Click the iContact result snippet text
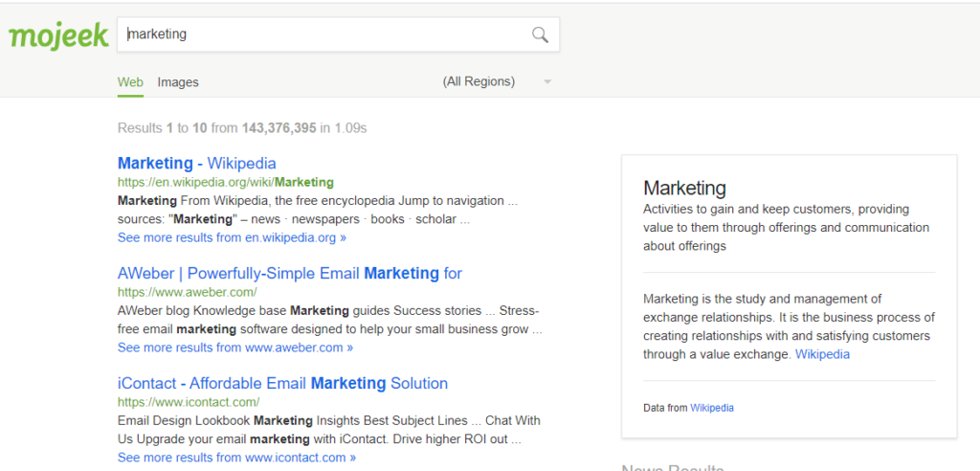Viewport: 980px width, 471px height. [x=329, y=429]
